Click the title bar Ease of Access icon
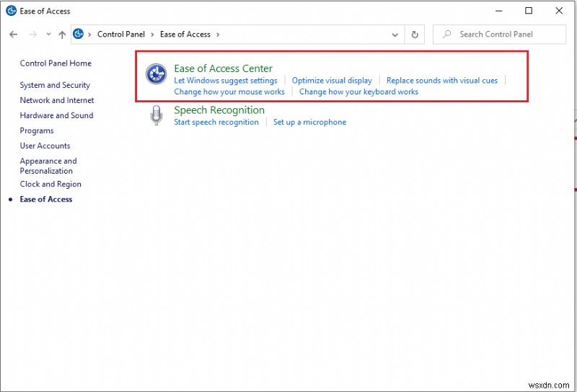This screenshot has height=392, width=577. point(11,11)
